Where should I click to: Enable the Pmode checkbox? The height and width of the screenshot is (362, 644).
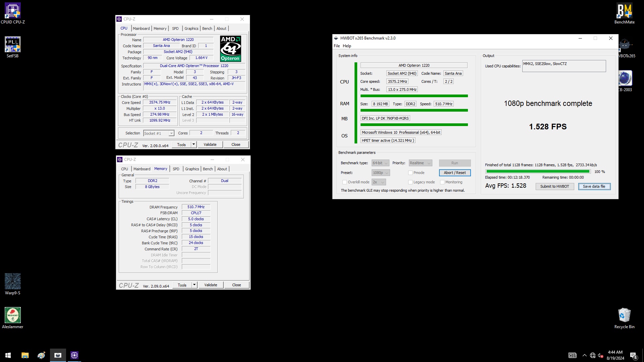(x=410, y=173)
